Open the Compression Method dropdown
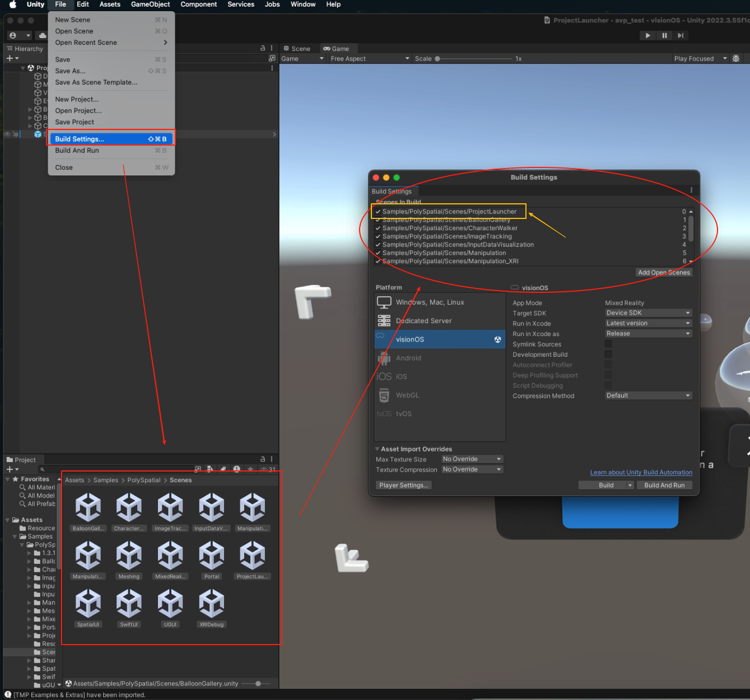750x700 pixels. tap(649, 395)
